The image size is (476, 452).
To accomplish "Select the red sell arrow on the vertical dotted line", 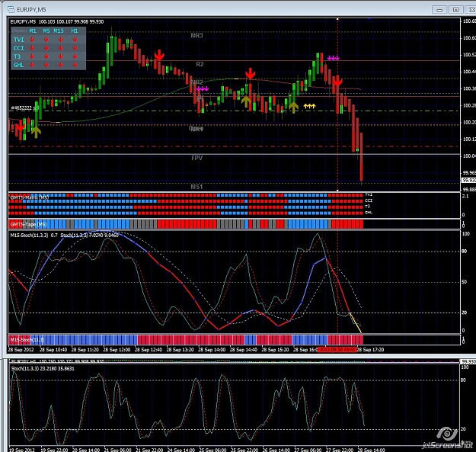I will pyautogui.click(x=337, y=81).
